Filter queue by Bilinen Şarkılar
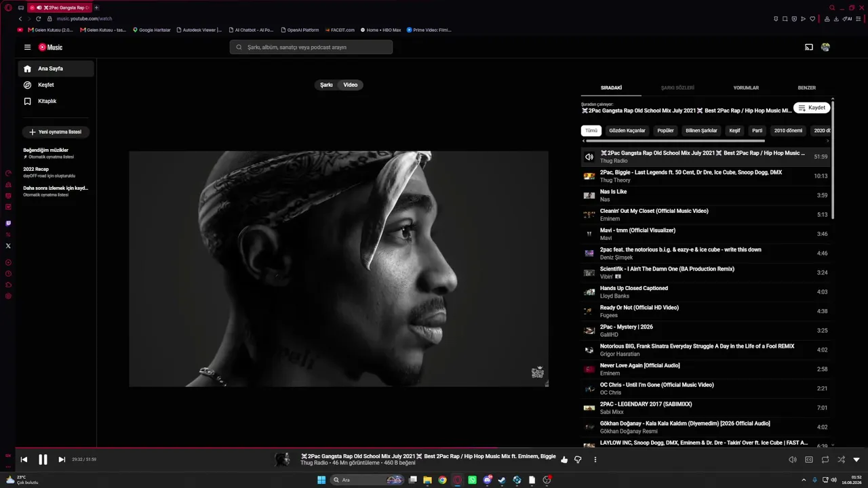 [701, 131]
